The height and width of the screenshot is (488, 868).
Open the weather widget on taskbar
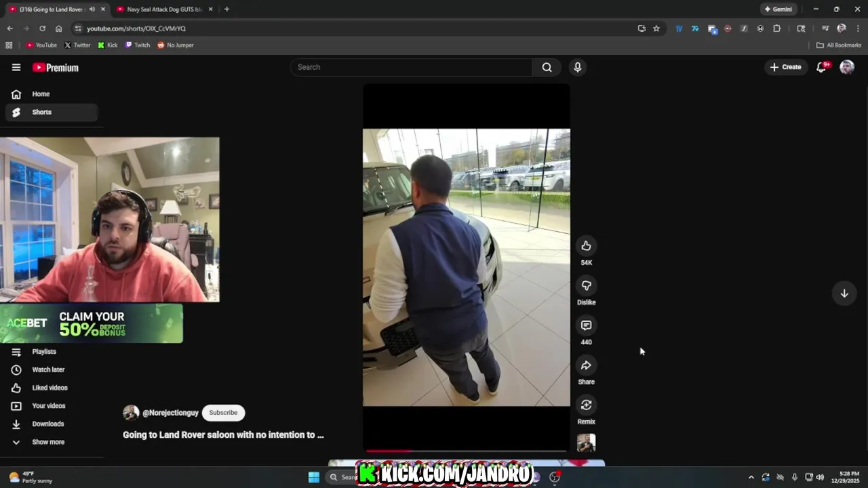30,477
